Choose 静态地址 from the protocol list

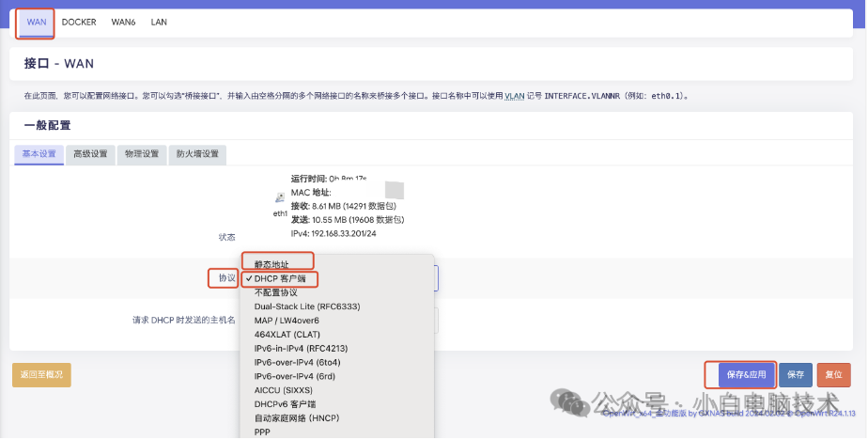[x=271, y=265]
